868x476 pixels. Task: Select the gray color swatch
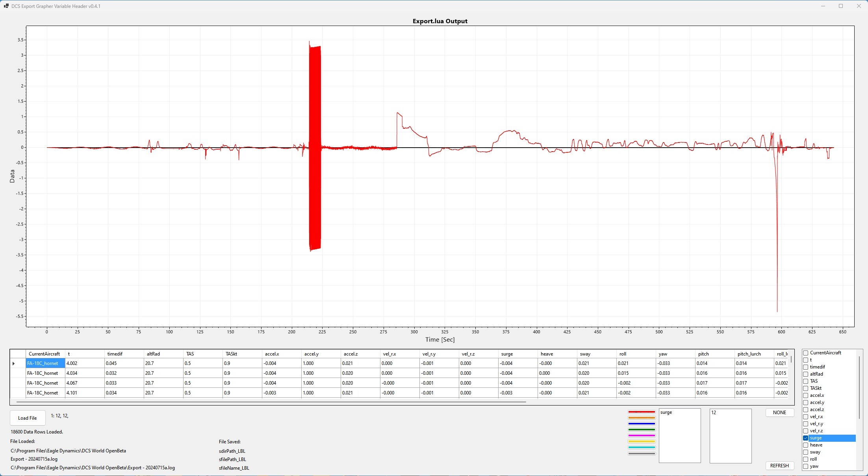coord(642,454)
